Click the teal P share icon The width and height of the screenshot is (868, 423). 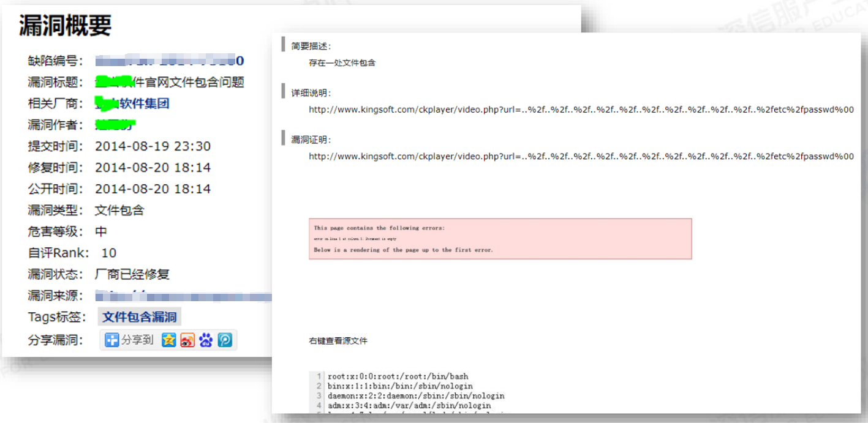click(x=225, y=340)
